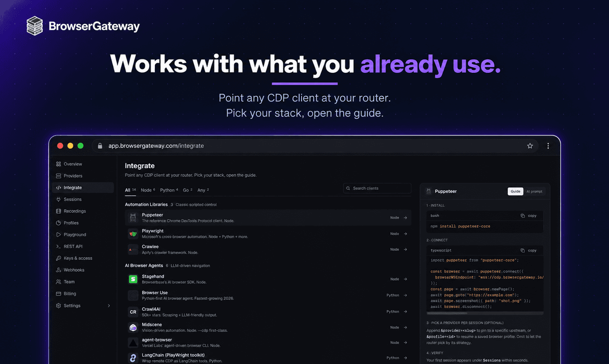Viewport: 609px width, 364px height.
Task: Open Stagehand guide via its row arrow
Action: [405, 279]
